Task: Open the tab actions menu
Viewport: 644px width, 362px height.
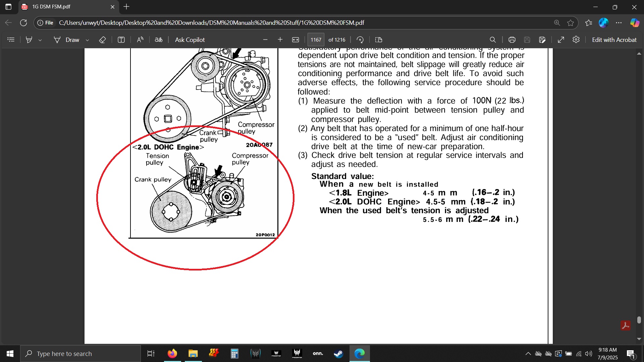Action: click(x=8, y=7)
